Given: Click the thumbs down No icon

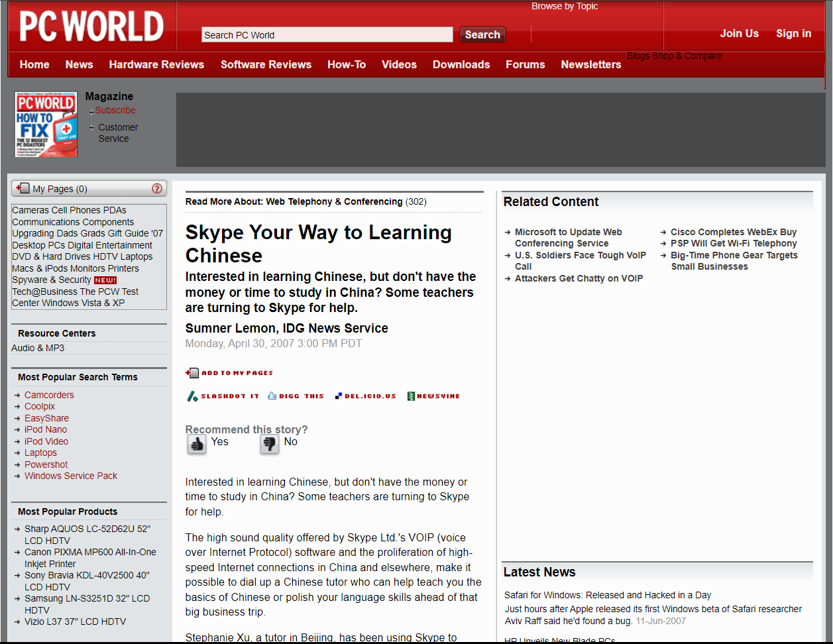Looking at the screenshot, I should (269, 444).
